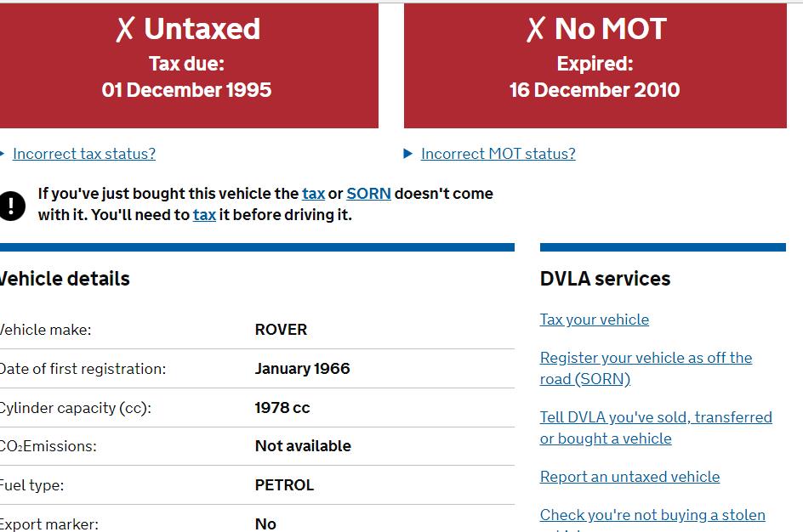
Task: Click the exclamation warning icon
Action: pos(11,206)
